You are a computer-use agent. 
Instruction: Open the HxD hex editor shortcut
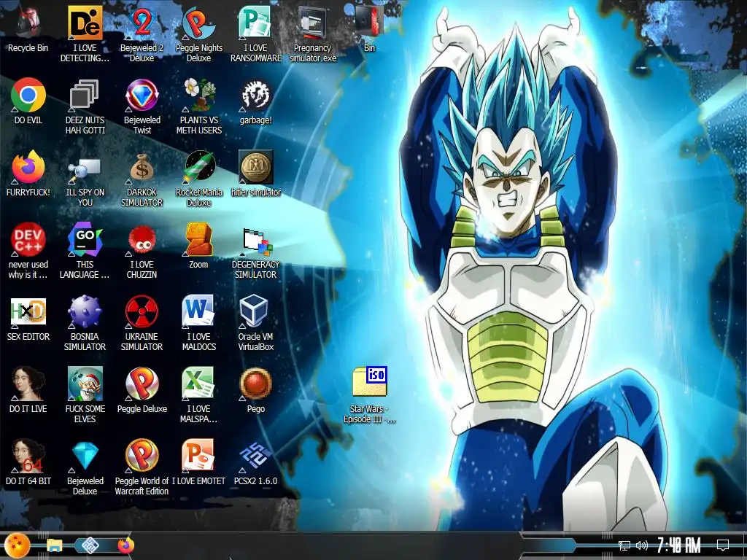click(28, 312)
